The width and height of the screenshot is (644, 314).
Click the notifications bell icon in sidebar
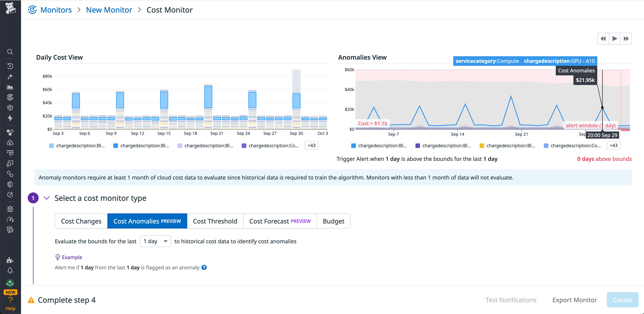pos(10,270)
